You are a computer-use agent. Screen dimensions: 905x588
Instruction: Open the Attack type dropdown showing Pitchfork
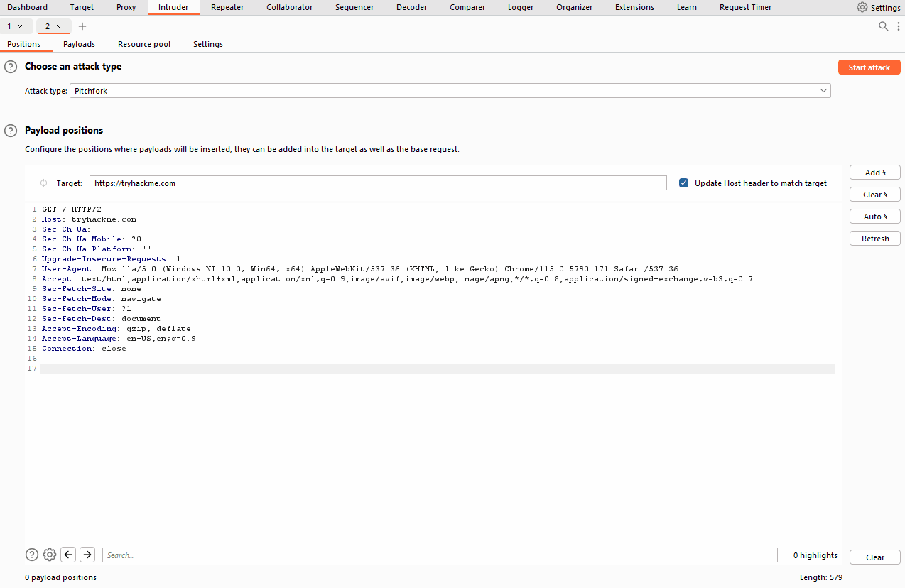(x=449, y=90)
